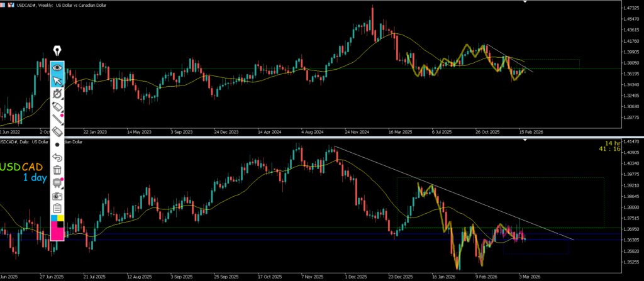
Task: Pick the line drawing tool with pink dot
Action: click(57, 118)
